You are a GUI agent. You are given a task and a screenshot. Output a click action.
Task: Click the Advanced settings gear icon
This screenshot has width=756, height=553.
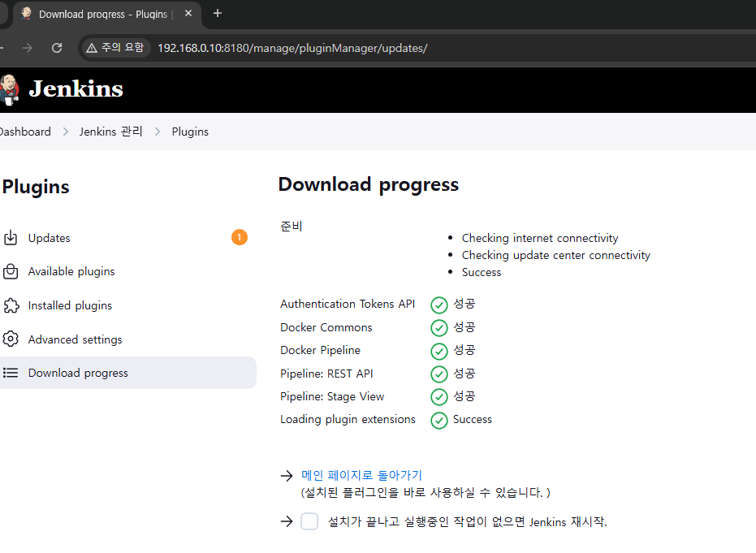[11, 339]
